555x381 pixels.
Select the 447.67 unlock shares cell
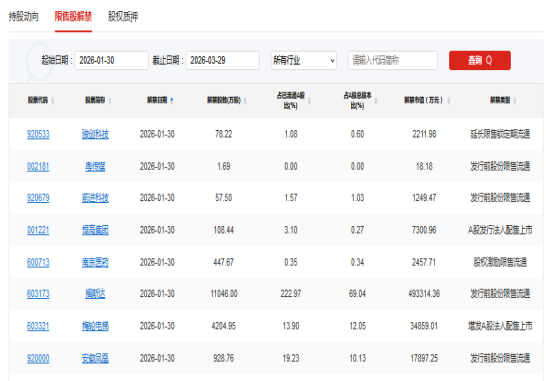tap(224, 262)
